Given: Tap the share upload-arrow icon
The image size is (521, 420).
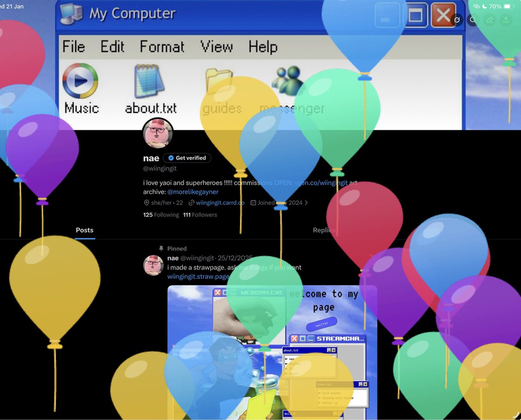Looking at the screenshot, I should coord(506,20).
